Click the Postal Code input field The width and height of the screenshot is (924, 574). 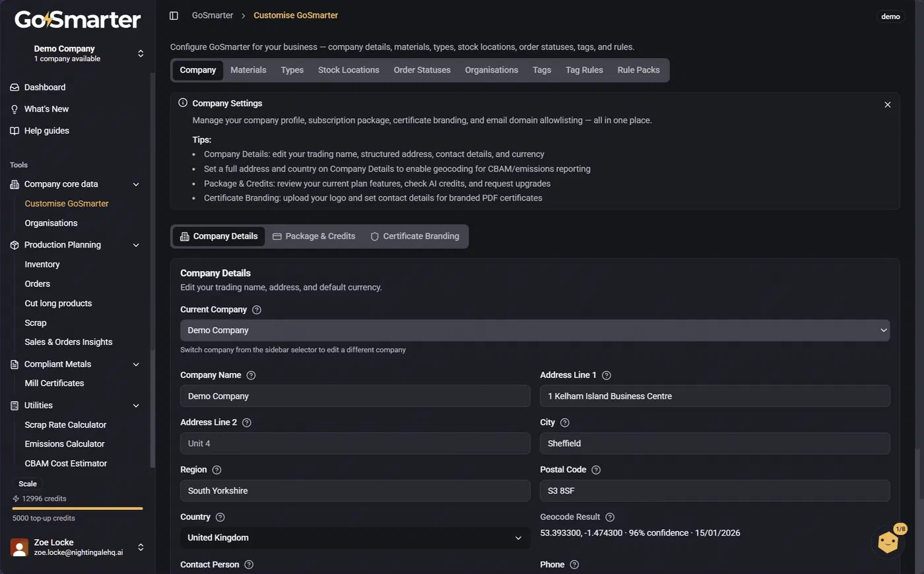715,491
